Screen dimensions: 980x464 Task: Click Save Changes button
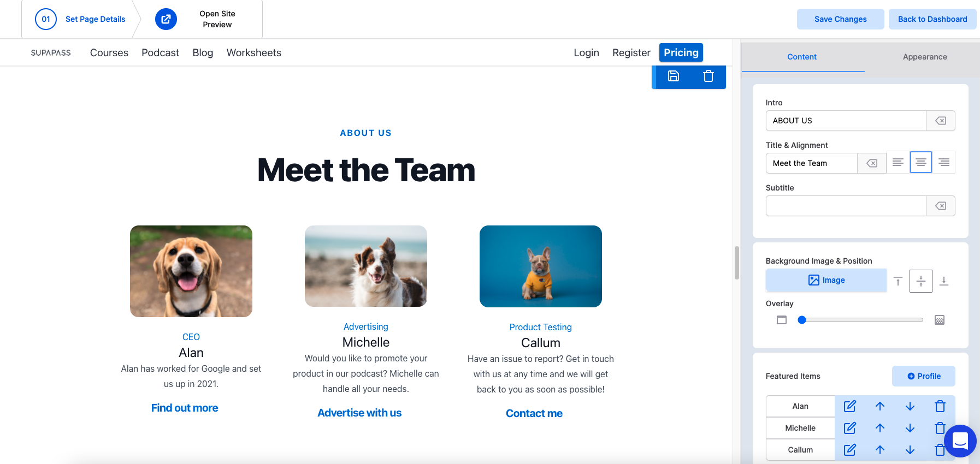(841, 19)
